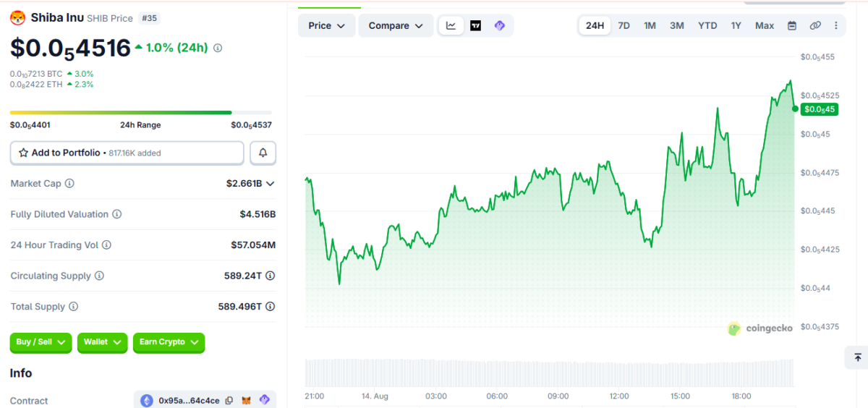This screenshot has width=868, height=408.
Task: Click contract address 0x95a...64c4ce
Action: pos(189,400)
